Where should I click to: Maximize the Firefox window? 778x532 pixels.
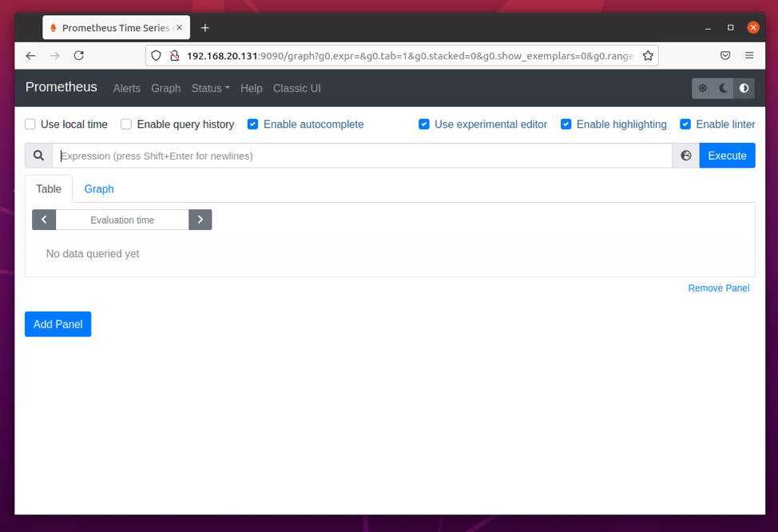pos(730,28)
